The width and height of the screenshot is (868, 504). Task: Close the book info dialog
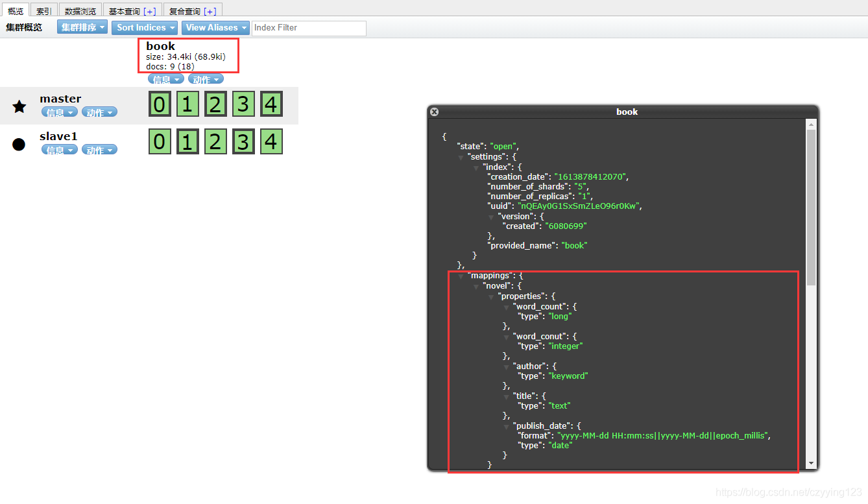point(435,112)
